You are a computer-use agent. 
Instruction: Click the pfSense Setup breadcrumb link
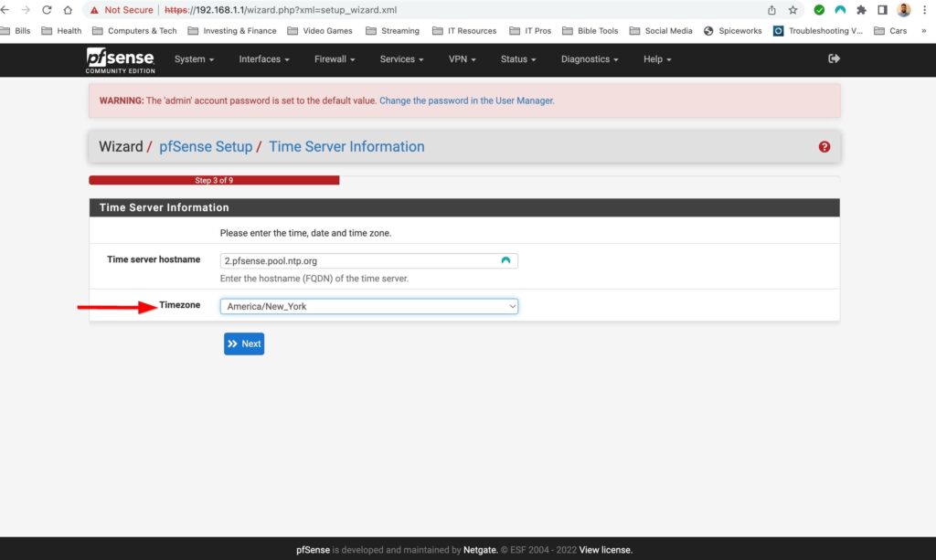tap(206, 147)
